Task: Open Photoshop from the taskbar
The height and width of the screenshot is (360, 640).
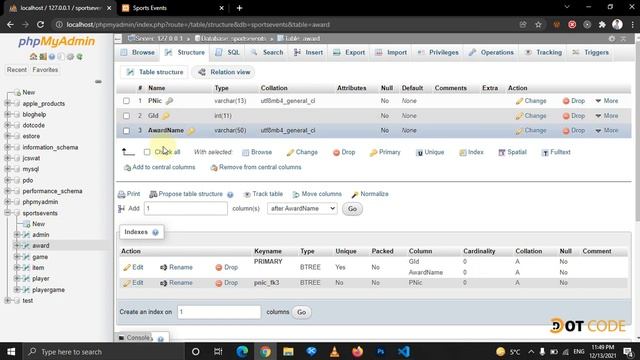Action: coord(380,351)
